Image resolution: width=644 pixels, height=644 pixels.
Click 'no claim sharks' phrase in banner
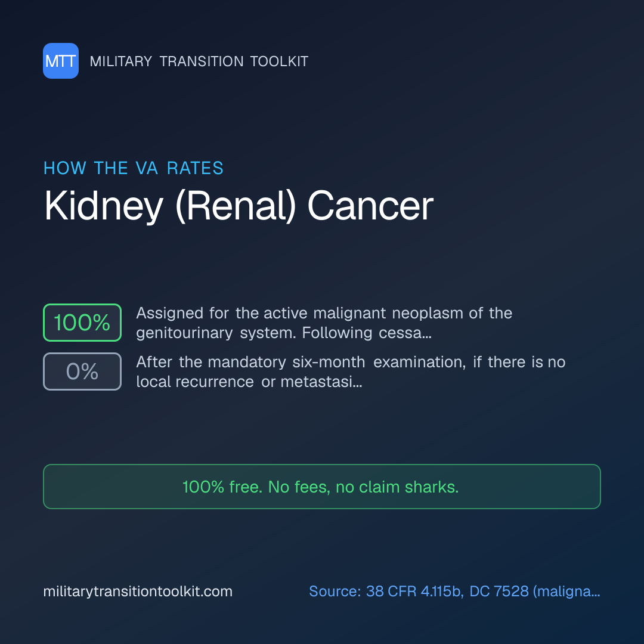click(x=397, y=487)
